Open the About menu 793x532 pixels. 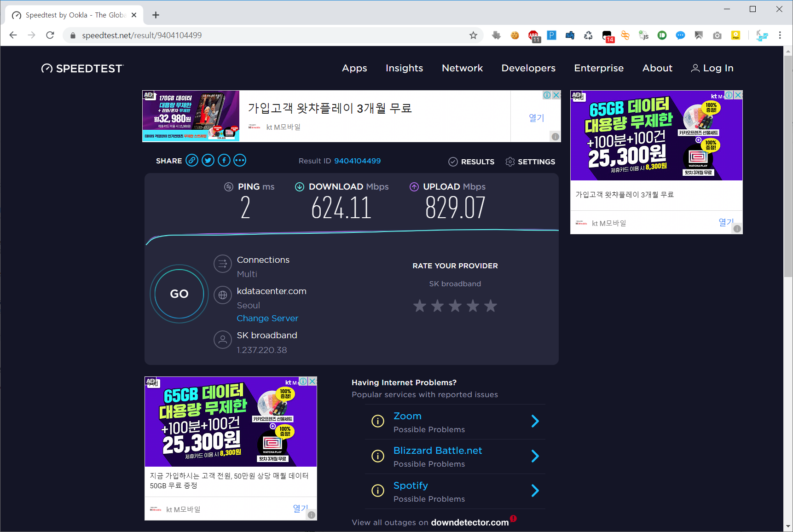point(657,68)
